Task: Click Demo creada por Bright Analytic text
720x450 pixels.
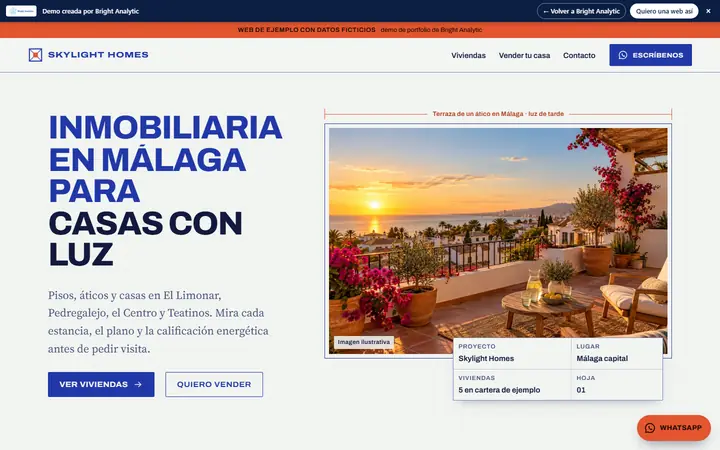Action: (90, 11)
